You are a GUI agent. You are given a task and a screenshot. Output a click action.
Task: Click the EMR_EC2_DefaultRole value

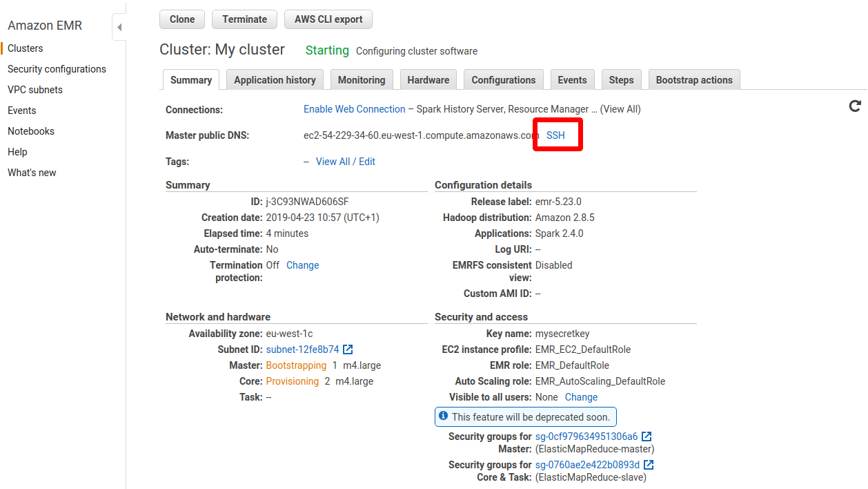tap(583, 349)
